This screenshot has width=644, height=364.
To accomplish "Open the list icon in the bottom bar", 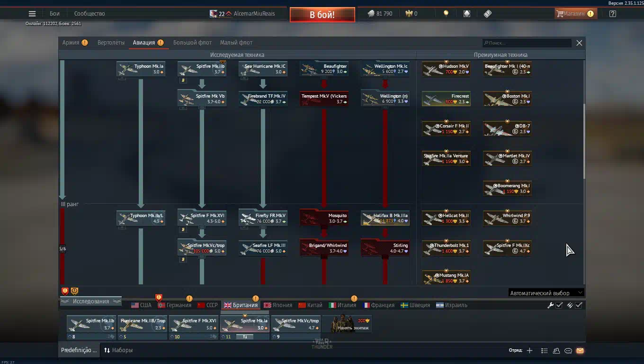I will [544, 351].
